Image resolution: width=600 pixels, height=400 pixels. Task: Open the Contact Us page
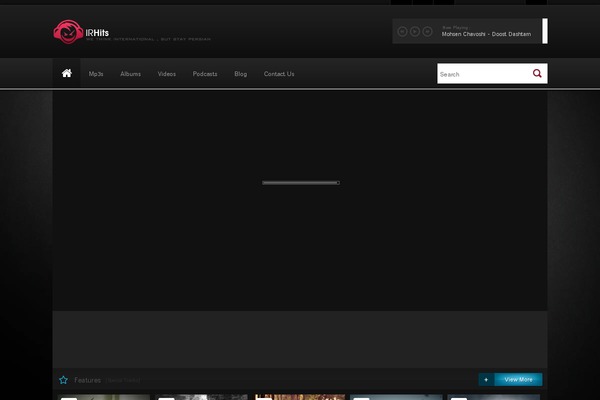tap(279, 74)
